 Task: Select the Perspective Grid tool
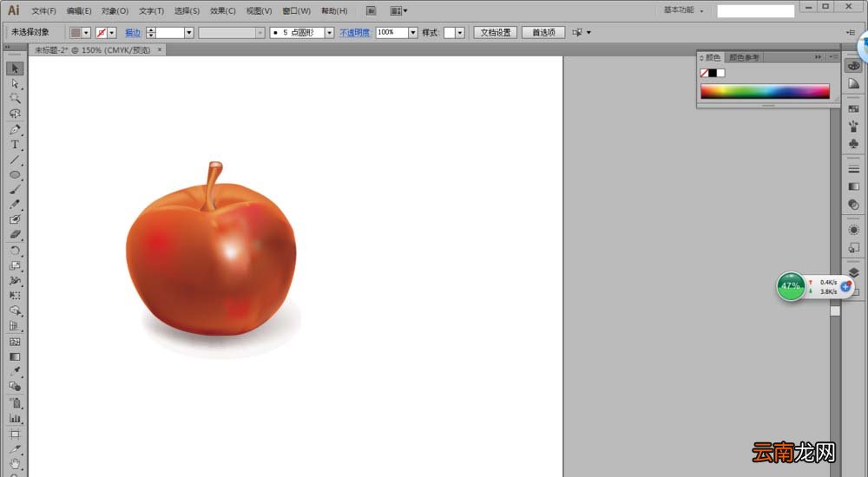[15, 326]
